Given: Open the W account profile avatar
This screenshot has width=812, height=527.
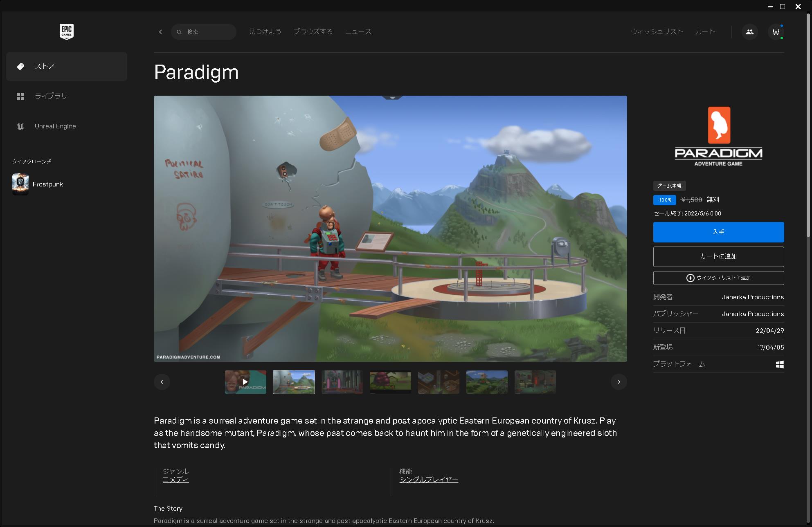Looking at the screenshot, I should [776, 32].
